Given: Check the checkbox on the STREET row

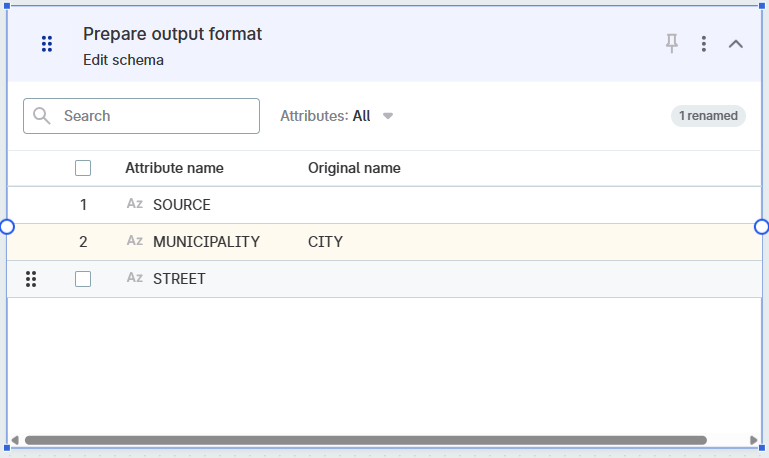Looking at the screenshot, I should click(83, 279).
